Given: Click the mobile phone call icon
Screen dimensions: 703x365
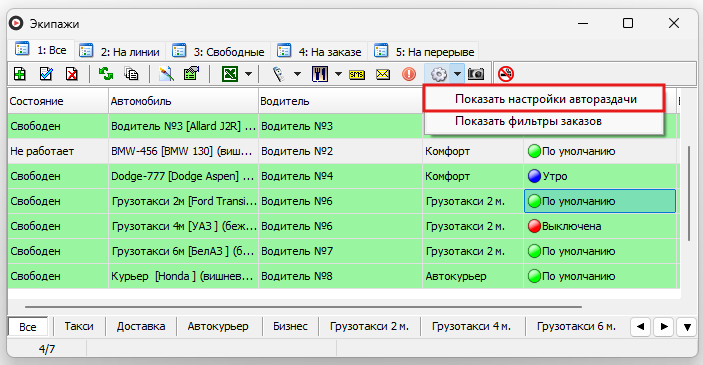Looking at the screenshot, I should (x=278, y=74).
